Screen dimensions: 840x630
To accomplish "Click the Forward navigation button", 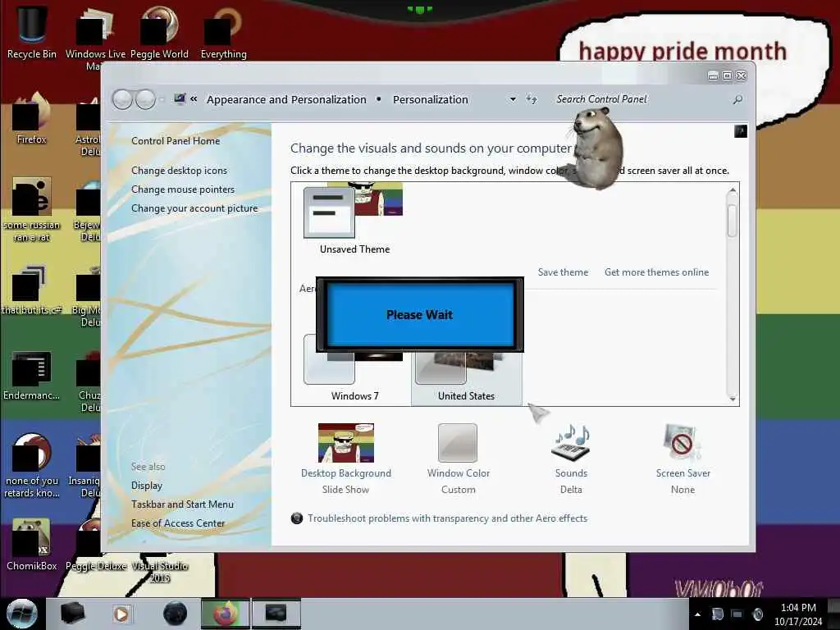I will point(145,99).
